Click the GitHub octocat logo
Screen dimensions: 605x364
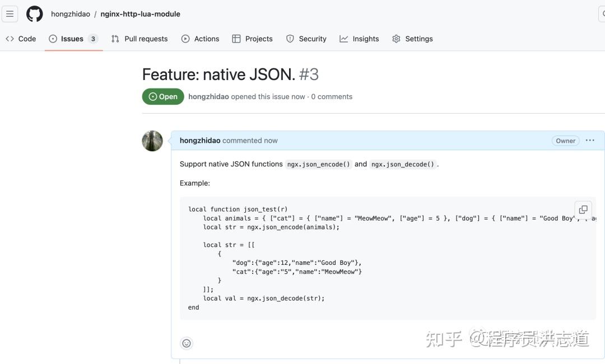[x=34, y=14]
